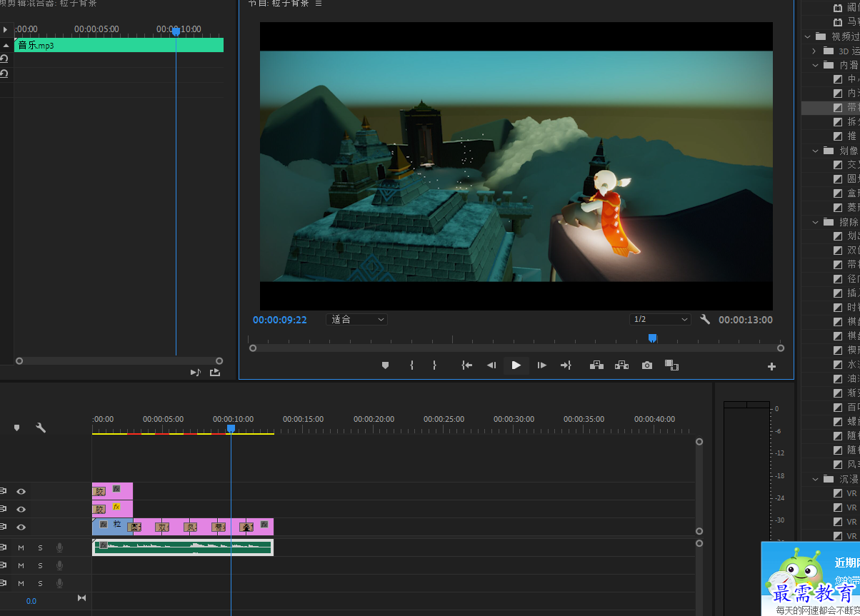This screenshot has height=616, width=860.
Task: Click the Lift icon in program monitor
Action: click(x=596, y=365)
